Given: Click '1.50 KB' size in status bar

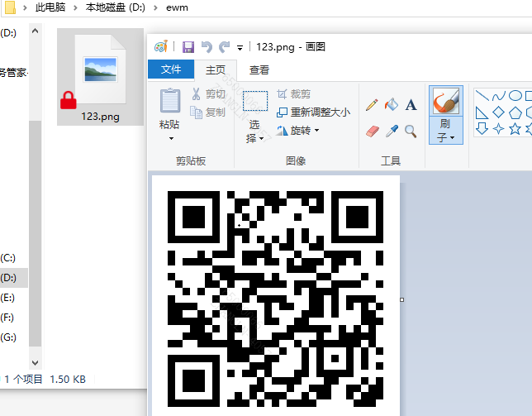Looking at the screenshot, I should pyautogui.click(x=68, y=379).
